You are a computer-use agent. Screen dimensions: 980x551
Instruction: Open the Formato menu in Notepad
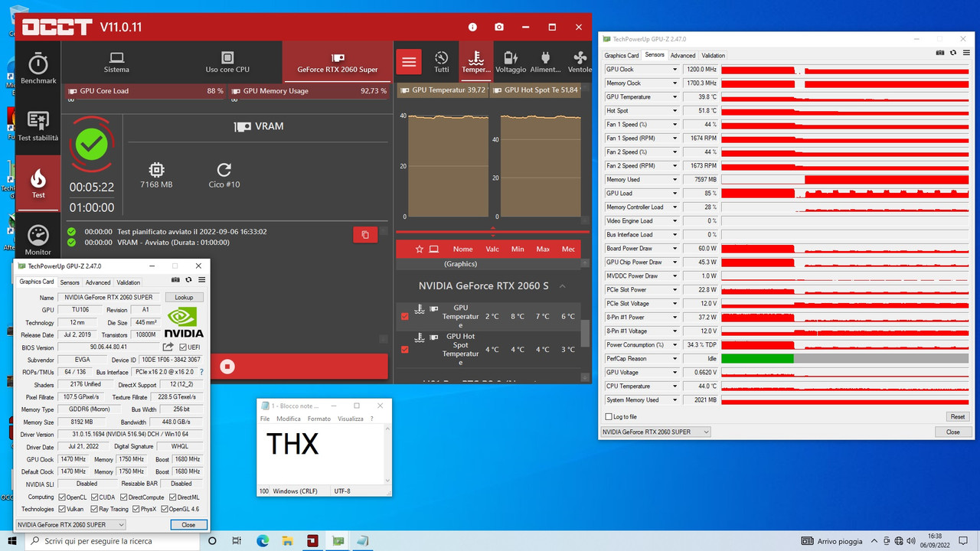point(319,419)
